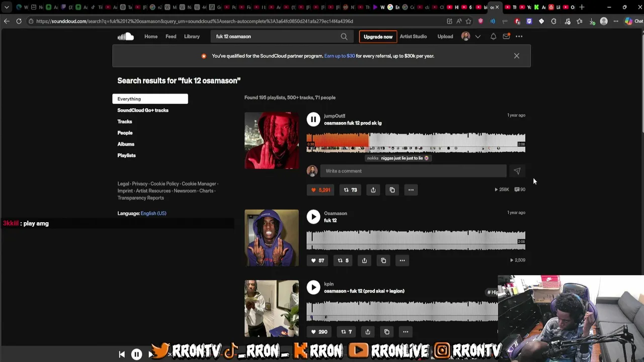
Task: Open the Library tab
Action: tap(192, 36)
